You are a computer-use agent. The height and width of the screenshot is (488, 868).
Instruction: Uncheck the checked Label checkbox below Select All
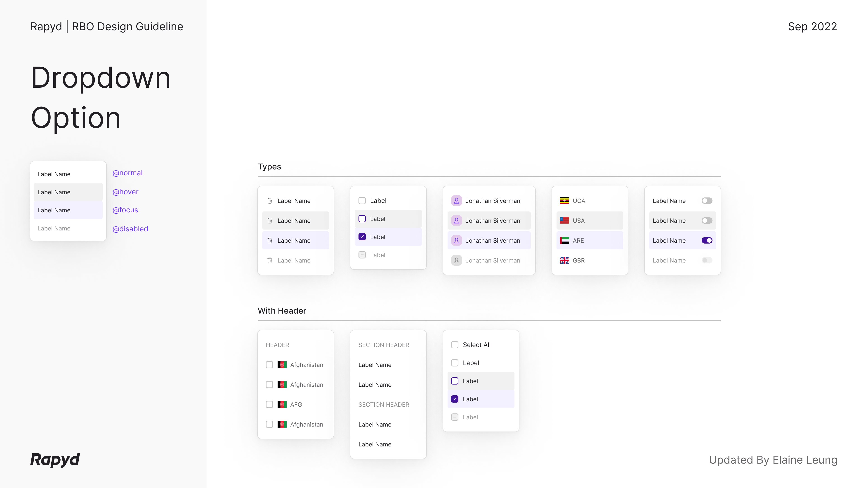[455, 399]
